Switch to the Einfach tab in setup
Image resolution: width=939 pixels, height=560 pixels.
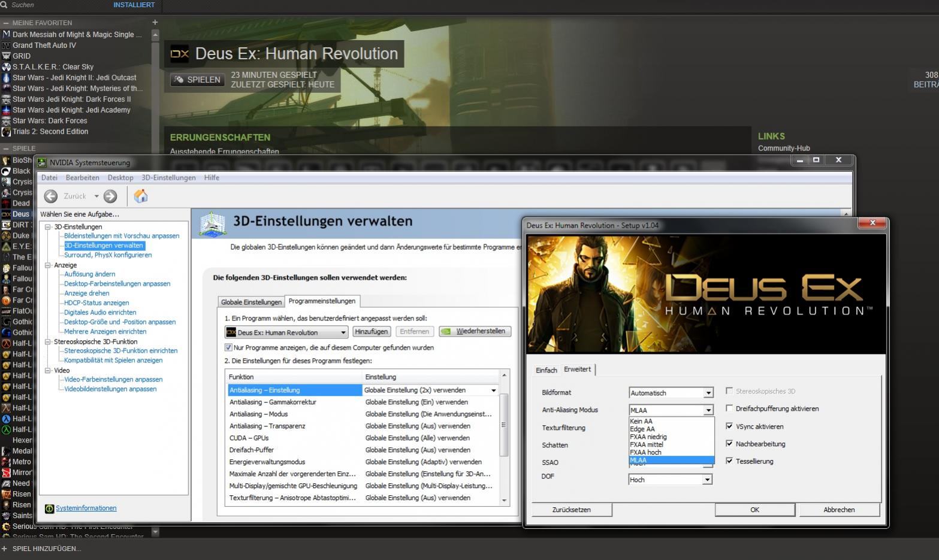[546, 370]
